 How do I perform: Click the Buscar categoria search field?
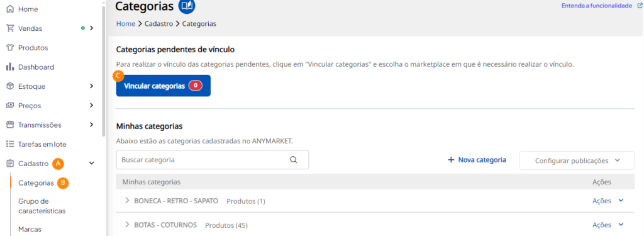tap(213, 160)
